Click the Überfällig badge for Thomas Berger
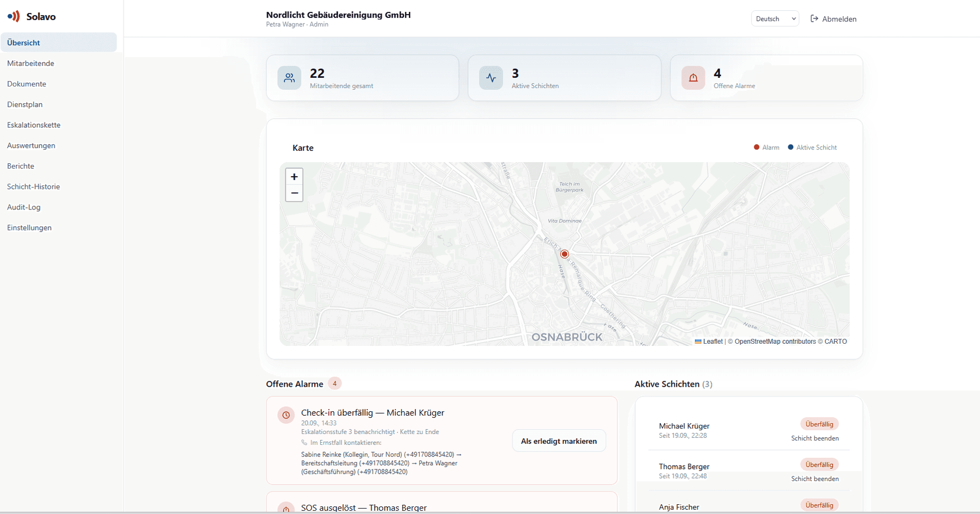980x514 pixels. tap(819, 465)
